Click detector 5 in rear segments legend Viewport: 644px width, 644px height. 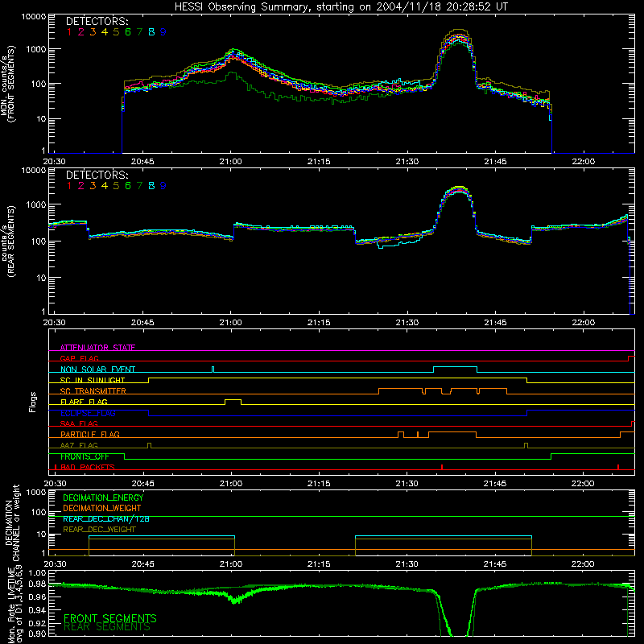(x=116, y=186)
